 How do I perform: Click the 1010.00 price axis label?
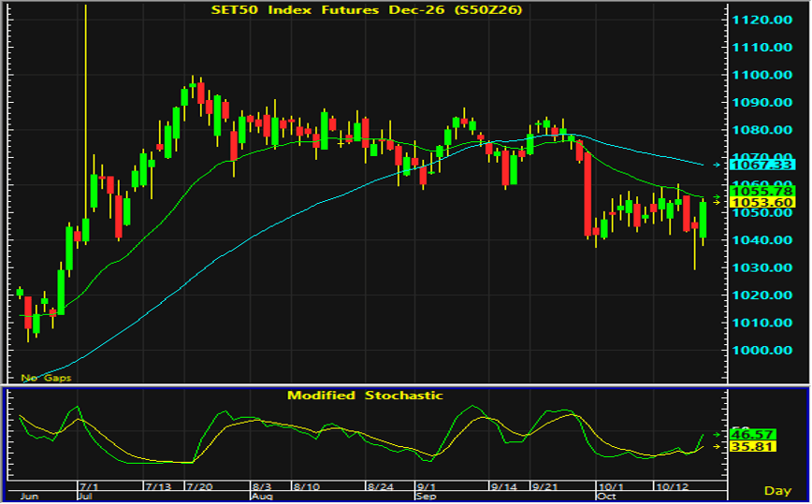pos(761,323)
